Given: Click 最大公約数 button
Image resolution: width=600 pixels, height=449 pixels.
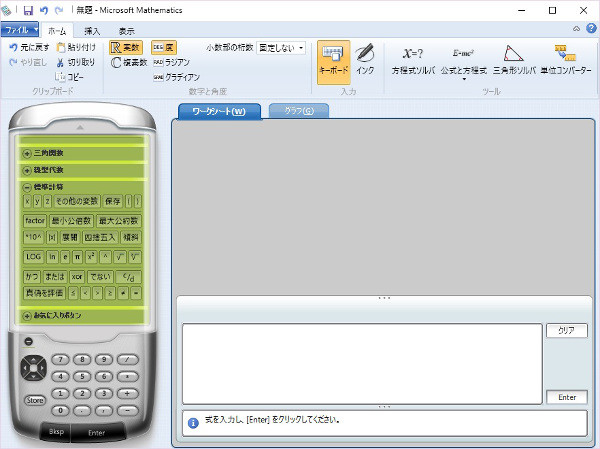Looking at the screenshot, I should [x=119, y=221].
